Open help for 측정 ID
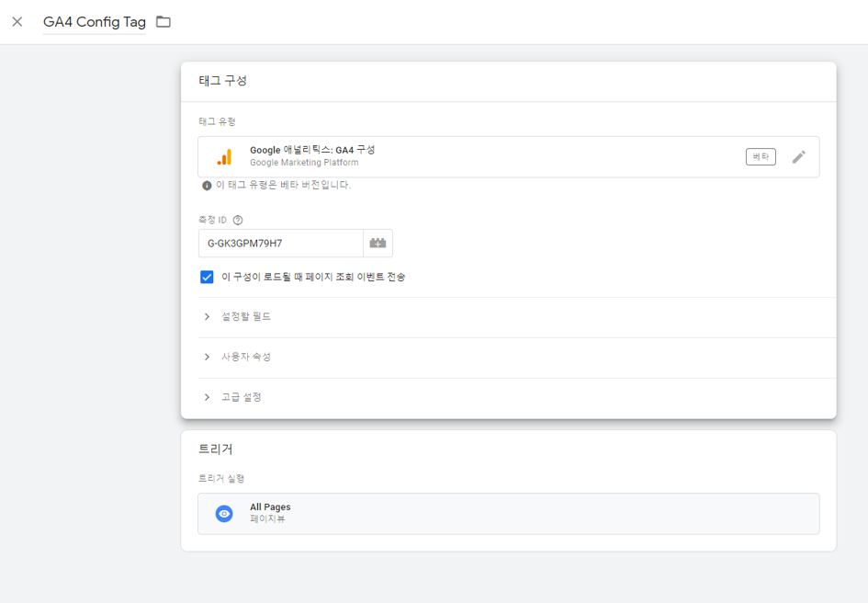 (x=238, y=220)
